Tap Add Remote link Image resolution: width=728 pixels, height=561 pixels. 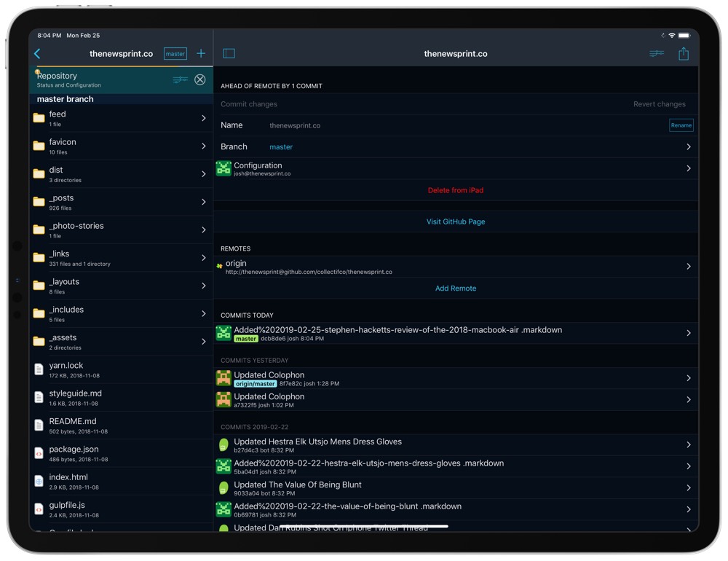[x=456, y=289]
